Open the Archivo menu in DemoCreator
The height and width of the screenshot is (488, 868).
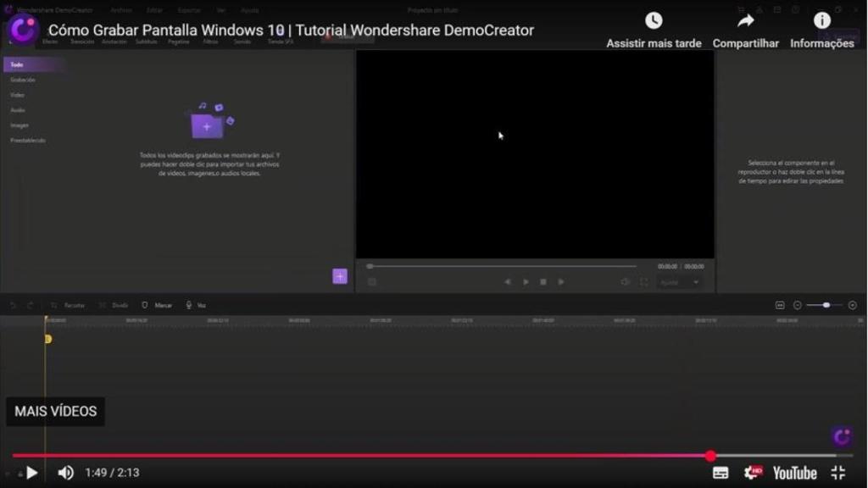(x=121, y=10)
